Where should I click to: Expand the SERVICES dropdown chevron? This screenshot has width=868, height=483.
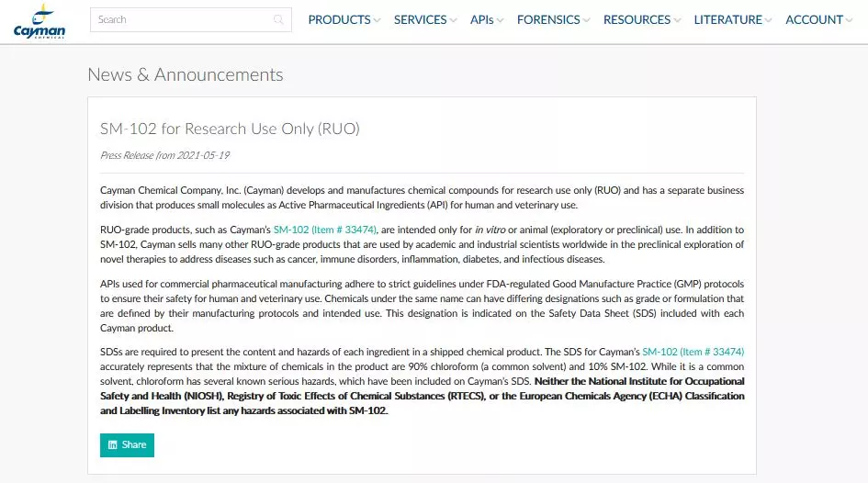tap(454, 20)
